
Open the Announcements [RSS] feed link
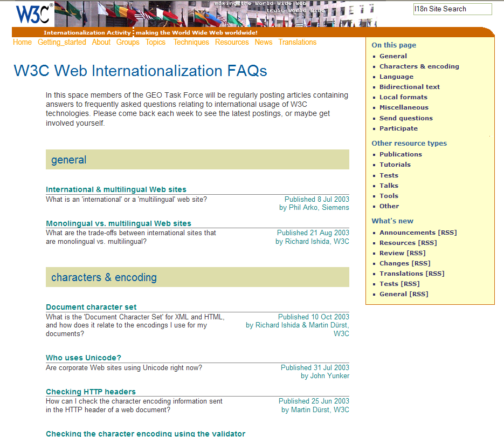pyautogui.click(x=418, y=233)
